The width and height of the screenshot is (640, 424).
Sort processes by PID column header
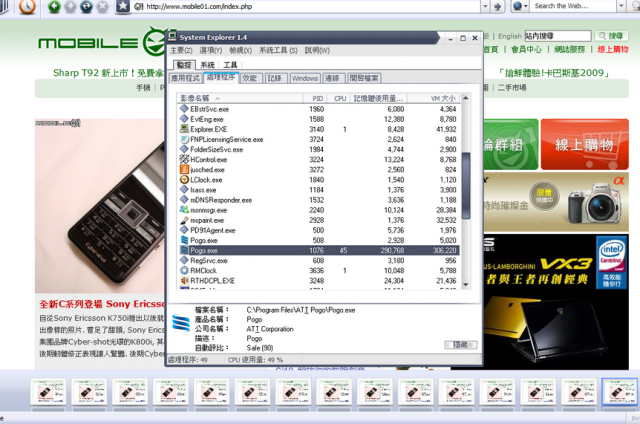click(x=314, y=98)
